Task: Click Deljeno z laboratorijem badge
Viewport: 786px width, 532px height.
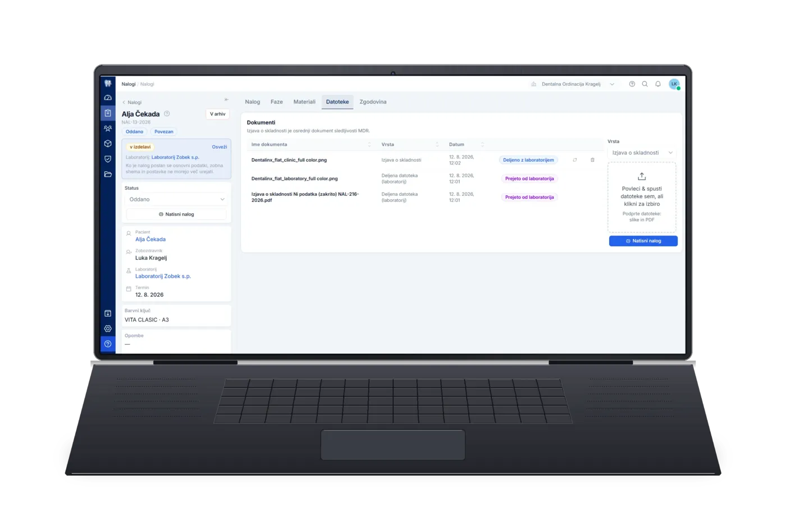Action: (528, 160)
